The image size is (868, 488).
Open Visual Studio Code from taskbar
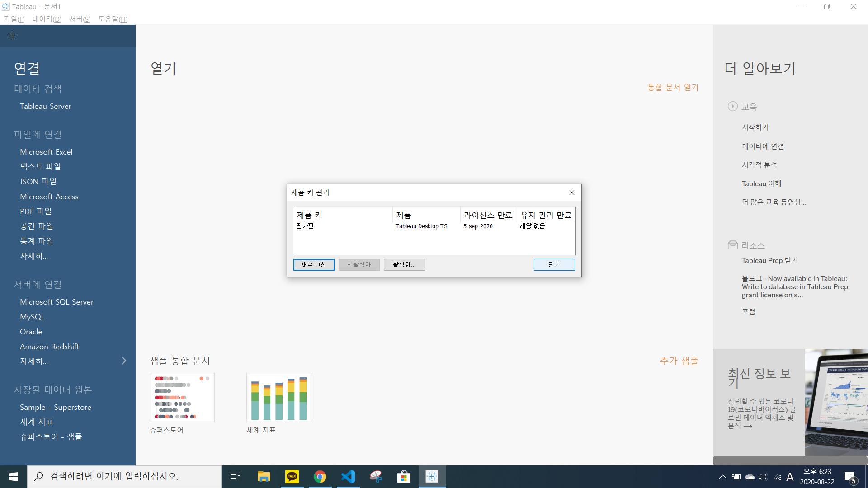coord(348,477)
